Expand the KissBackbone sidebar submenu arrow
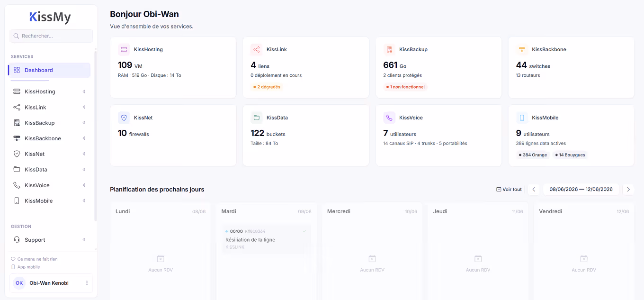644x300 pixels. coord(84,138)
